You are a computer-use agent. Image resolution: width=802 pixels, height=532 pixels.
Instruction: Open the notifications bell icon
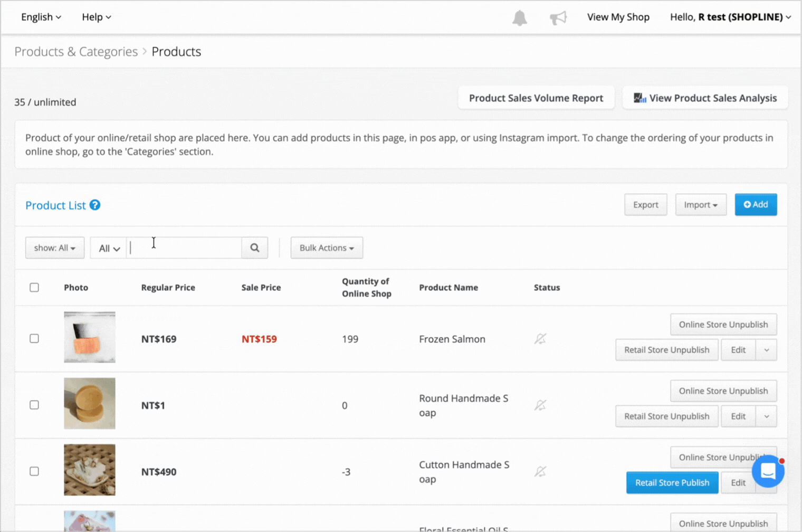point(519,17)
